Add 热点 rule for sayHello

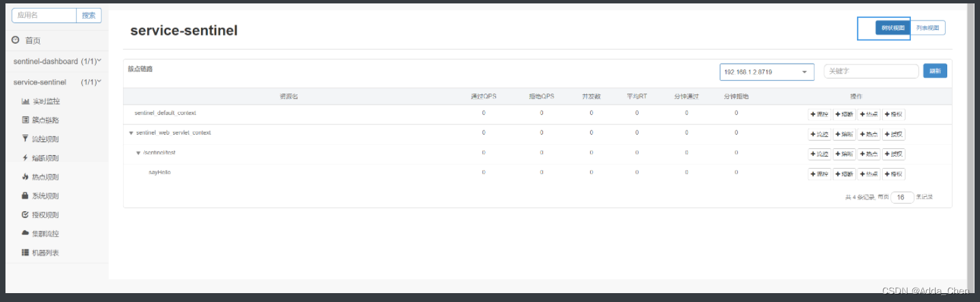869,174
